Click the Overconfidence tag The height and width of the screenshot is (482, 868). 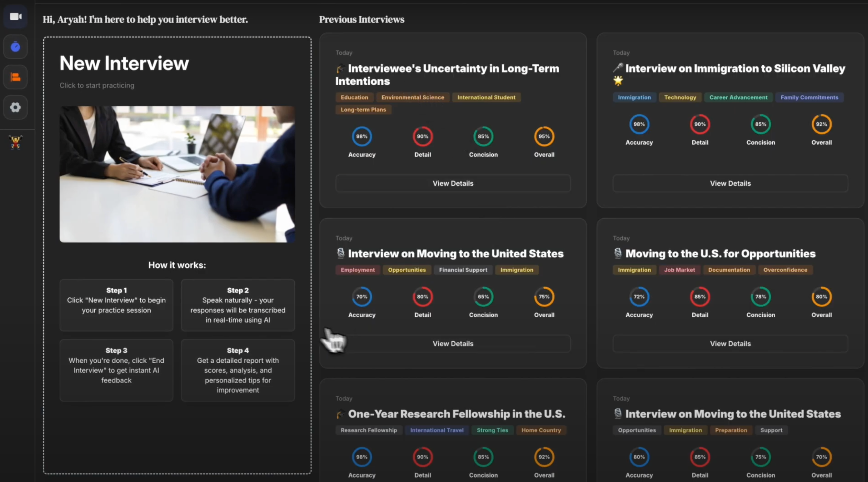point(785,270)
